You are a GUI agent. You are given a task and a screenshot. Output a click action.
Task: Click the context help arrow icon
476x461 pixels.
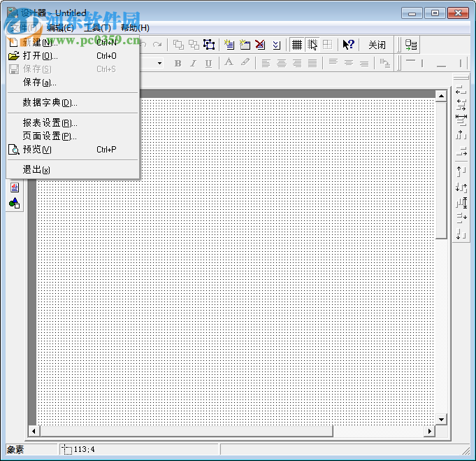pos(348,45)
